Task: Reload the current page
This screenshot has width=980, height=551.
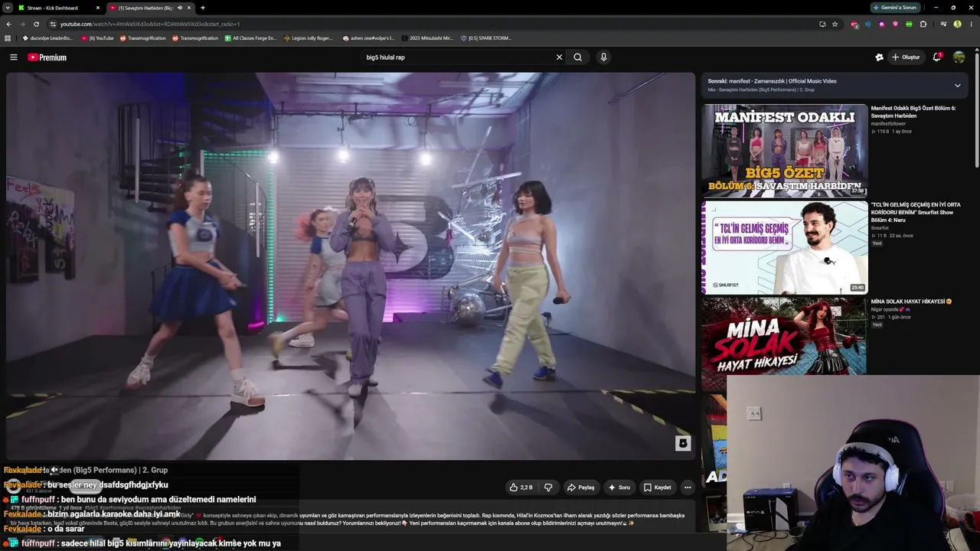Action: pos(36,24)
